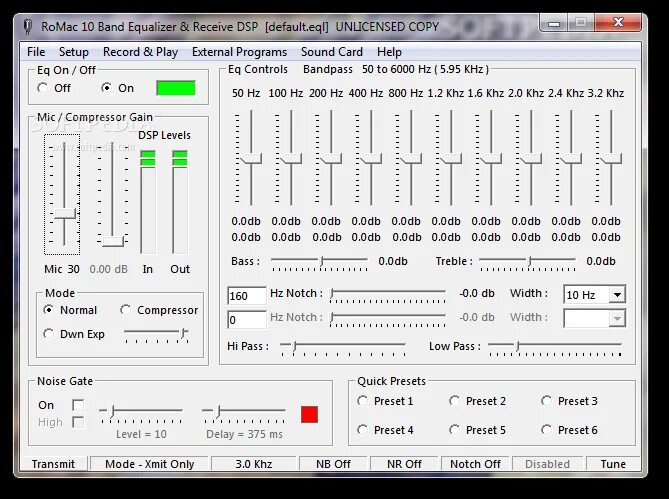Click the Mic gain slider handle

coord(65,214)
